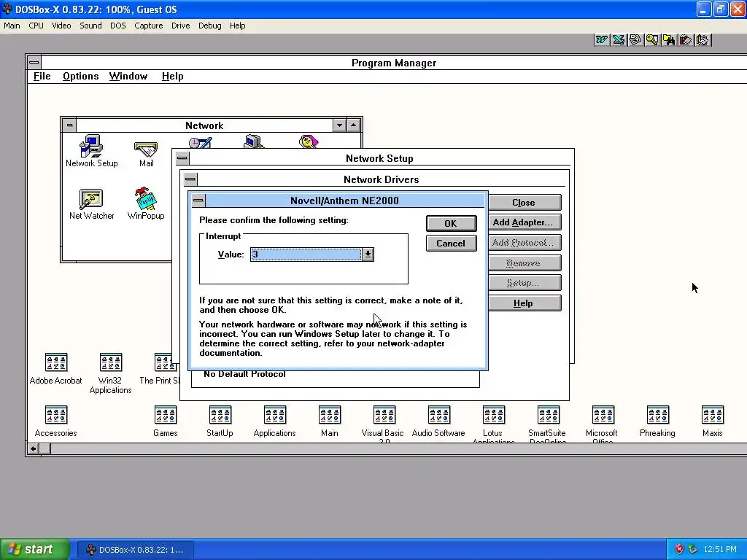
Task: Open Program Manager Window menu
Action: 128,76
